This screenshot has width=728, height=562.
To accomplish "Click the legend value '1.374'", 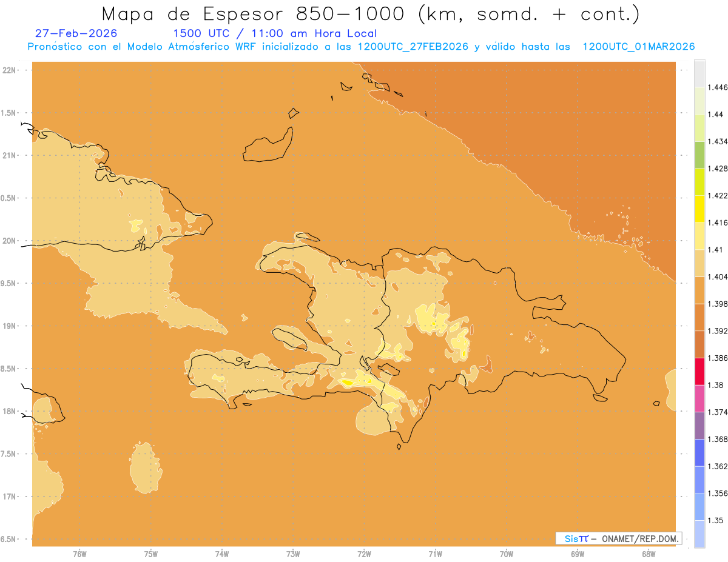I will [x=717, y=412].
